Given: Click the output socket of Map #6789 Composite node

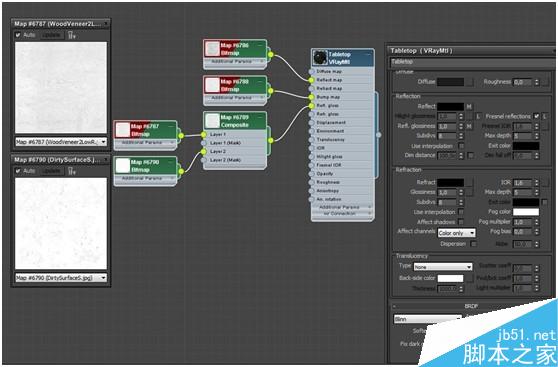Looking at the screenshot, I should pyautogui.click(x=271, y=141).
